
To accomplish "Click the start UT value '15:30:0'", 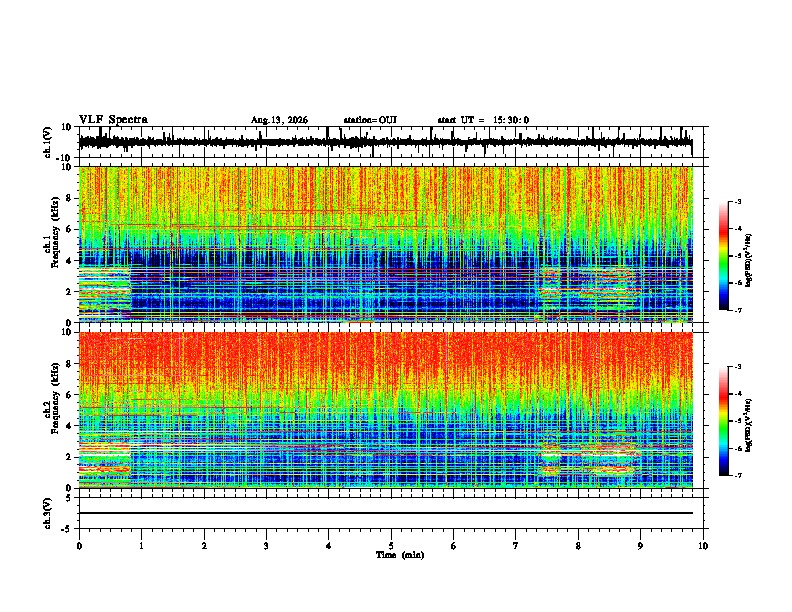I will tap(511, 120).
